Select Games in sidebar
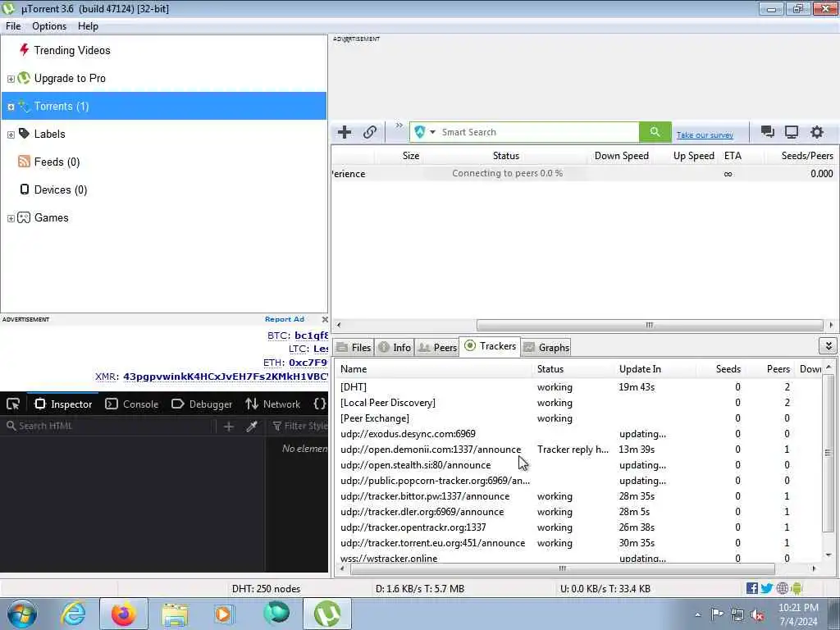The width and height of the screenshot is (840, 630). click(51, 217)
